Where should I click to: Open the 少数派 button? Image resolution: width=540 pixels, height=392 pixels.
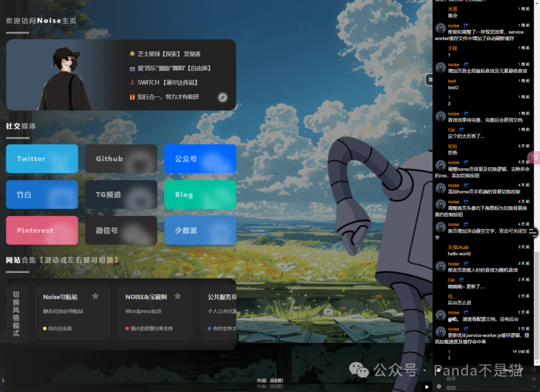pos(200,230)
